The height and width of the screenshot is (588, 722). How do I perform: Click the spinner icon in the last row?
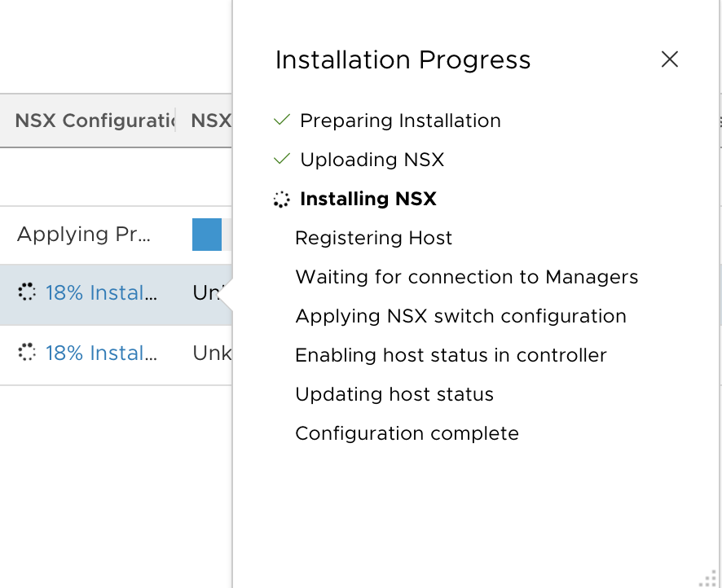pos(27,353)
